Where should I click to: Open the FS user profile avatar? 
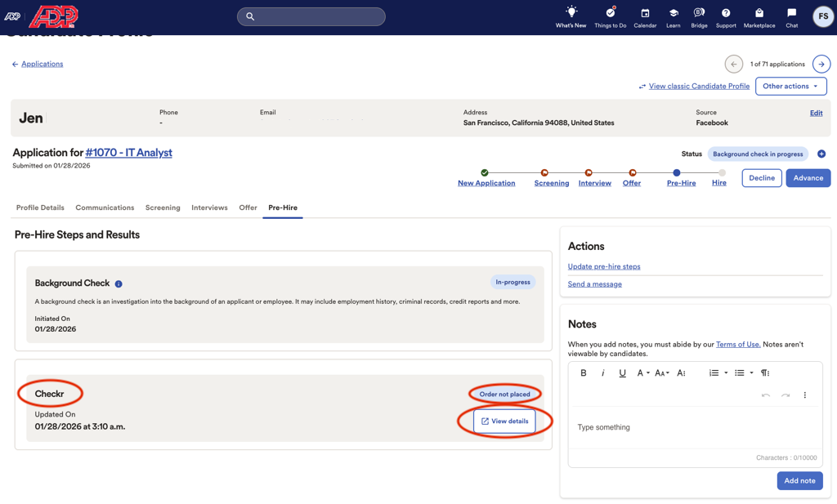tap(823, 16)
